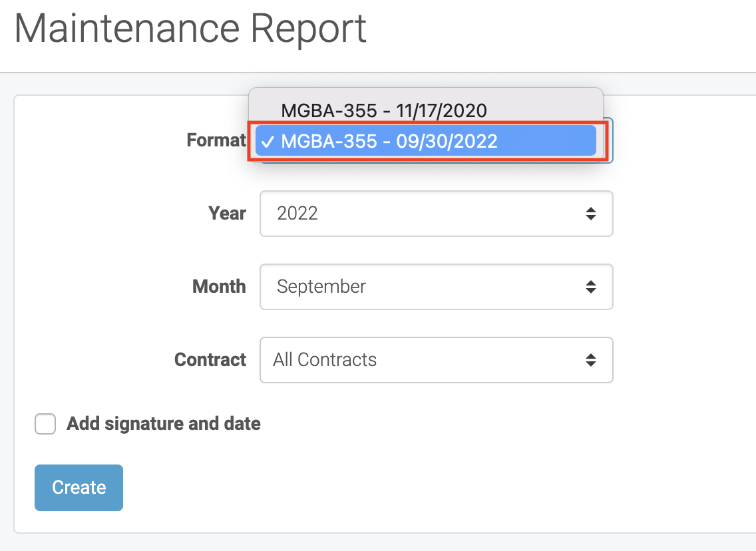Screen dimensions: 756x551
Task: Enable the Add signature and date checkbox
Action: pyautogui.click(x=45, y=424)
